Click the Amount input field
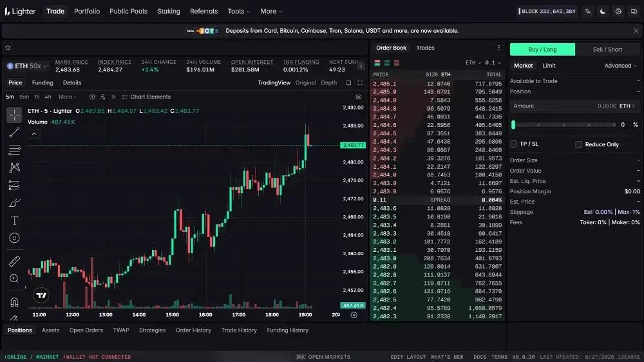 click(574, 106)
